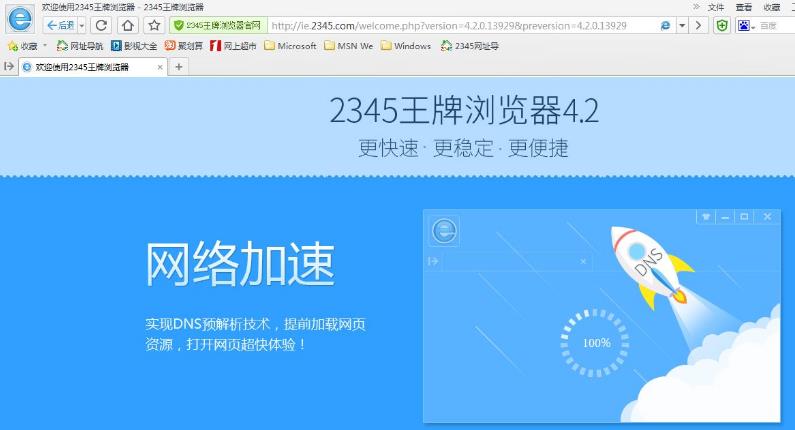The height and width of the screenshot is (430, 795).
Task: Open the 网上超市 bookmark
Action: [x=233, y=46]
